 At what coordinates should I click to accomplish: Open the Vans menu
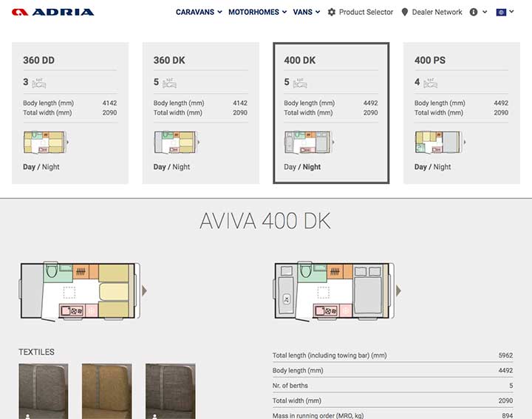pos(303,13)
